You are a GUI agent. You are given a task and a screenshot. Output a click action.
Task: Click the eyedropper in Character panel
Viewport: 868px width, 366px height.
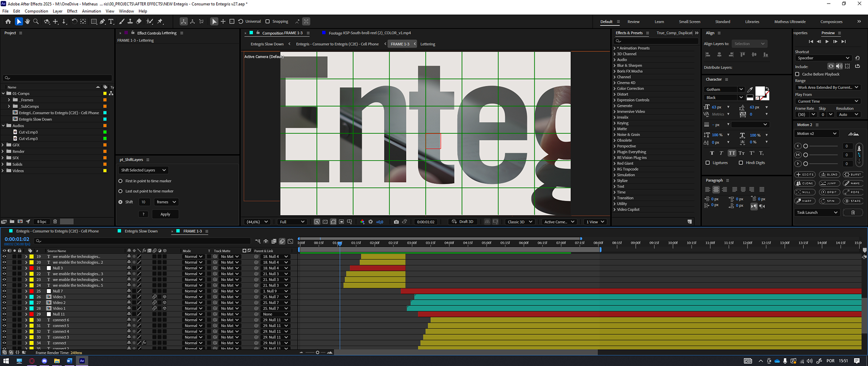(x=750, y=89)
